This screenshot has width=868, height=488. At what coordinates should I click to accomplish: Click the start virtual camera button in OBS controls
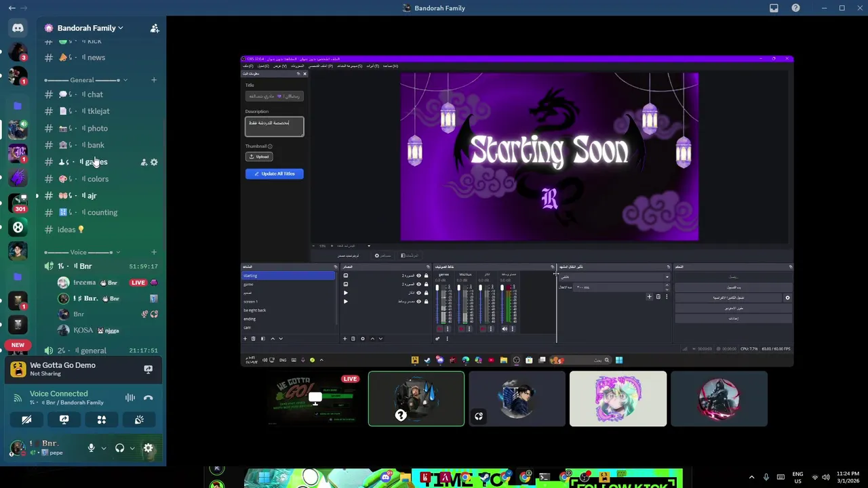tap(728, 298)
